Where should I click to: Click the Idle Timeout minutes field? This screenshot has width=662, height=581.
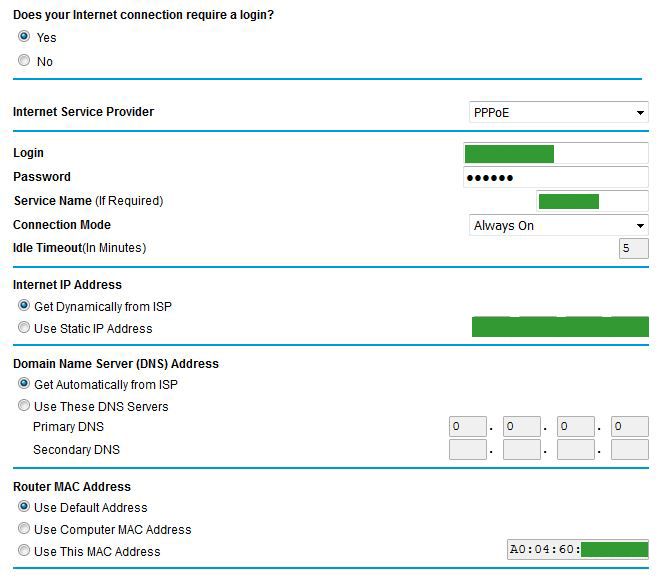633,249
